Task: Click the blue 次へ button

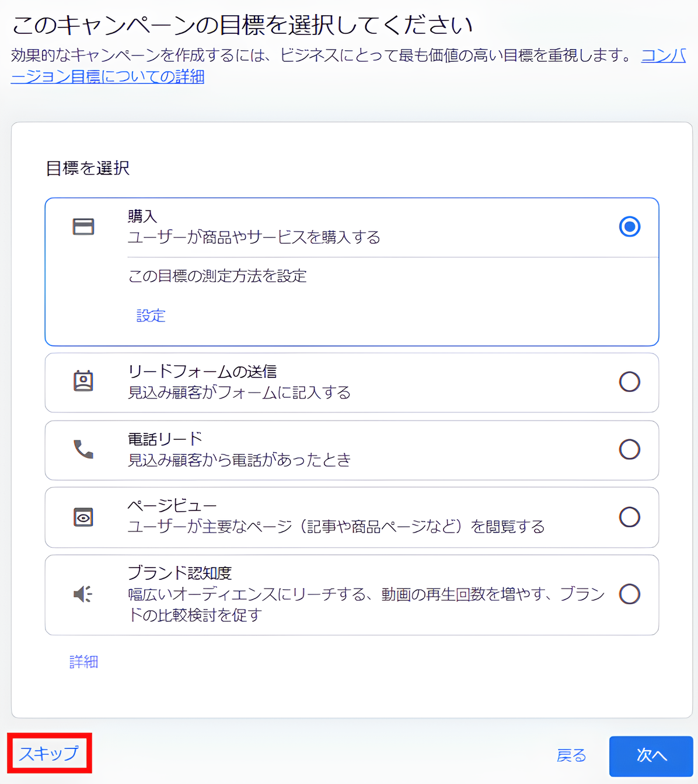Action: point(650,755)
